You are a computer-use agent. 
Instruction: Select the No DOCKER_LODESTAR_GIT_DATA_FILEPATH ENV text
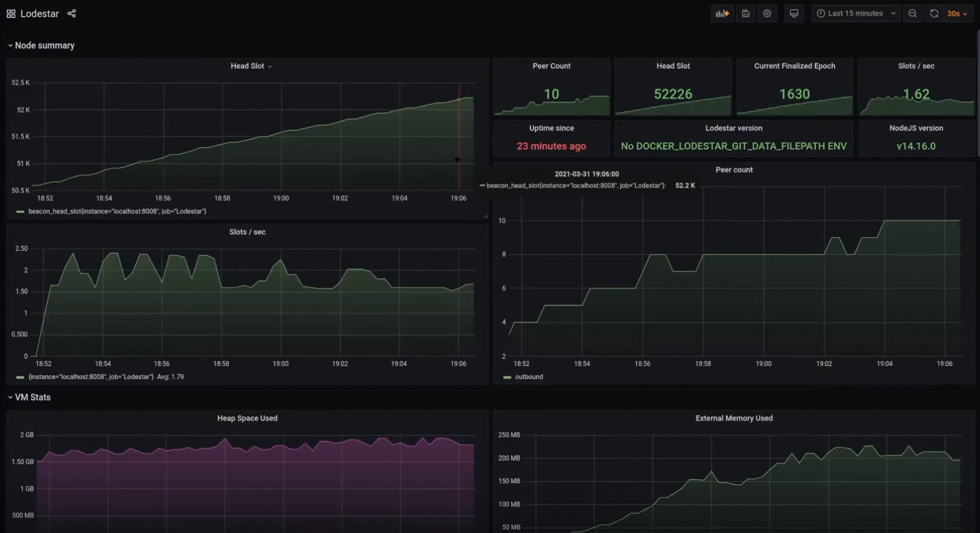pyautogui.click(x=734, y=146)
